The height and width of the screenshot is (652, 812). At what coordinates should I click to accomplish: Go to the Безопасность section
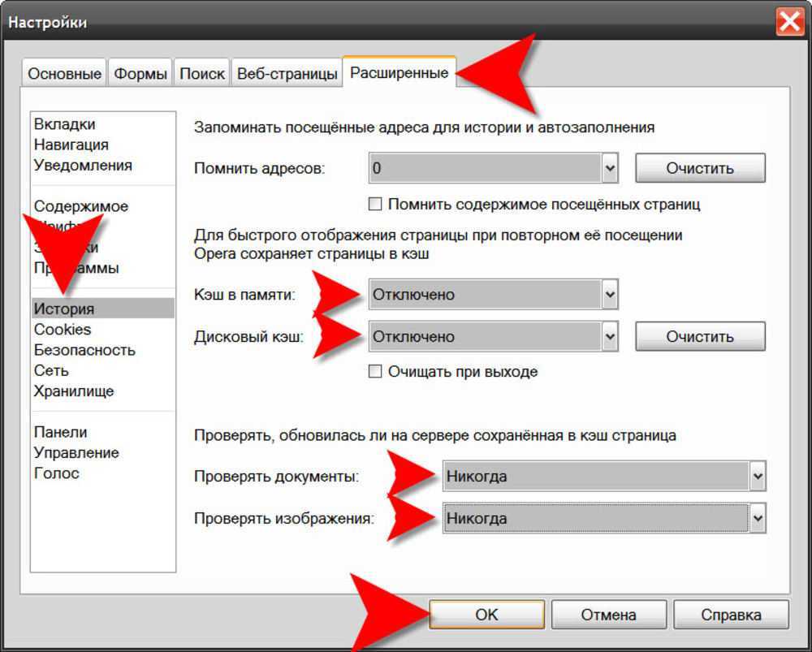pos(84,350)
